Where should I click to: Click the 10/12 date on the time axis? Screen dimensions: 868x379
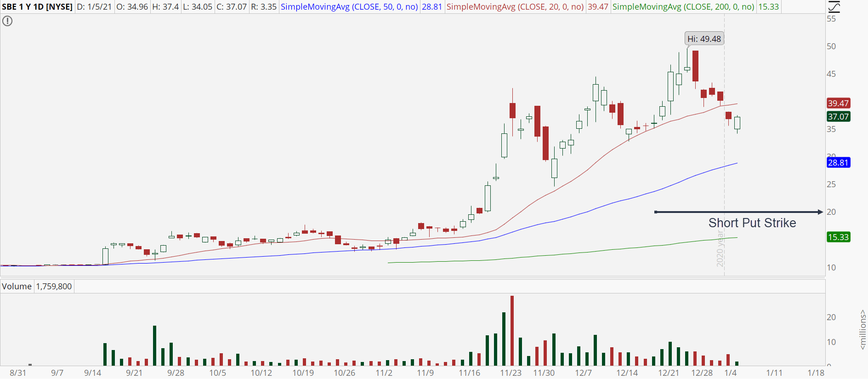point(261,373)
